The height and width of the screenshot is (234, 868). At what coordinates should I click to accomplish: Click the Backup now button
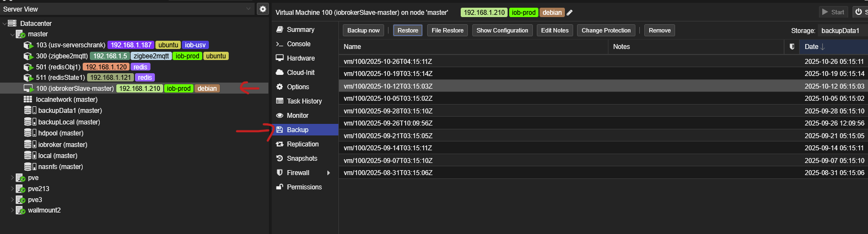(363, 30)
